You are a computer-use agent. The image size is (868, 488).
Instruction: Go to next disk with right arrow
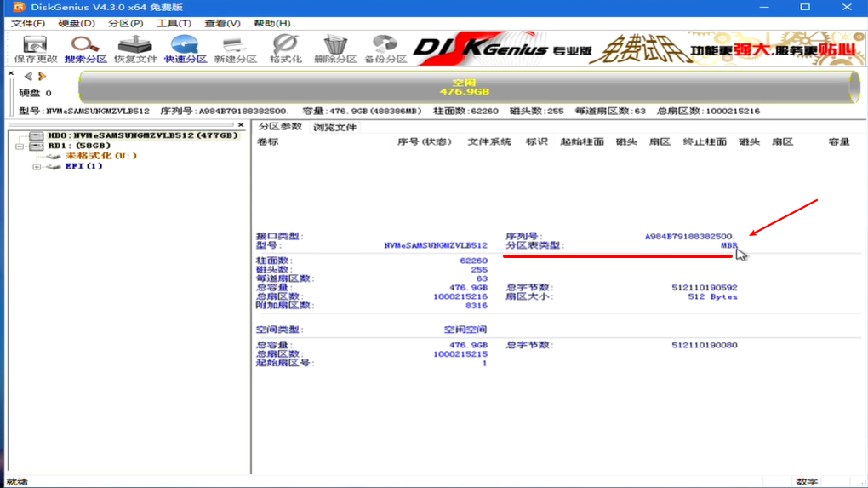pos(42,76)
